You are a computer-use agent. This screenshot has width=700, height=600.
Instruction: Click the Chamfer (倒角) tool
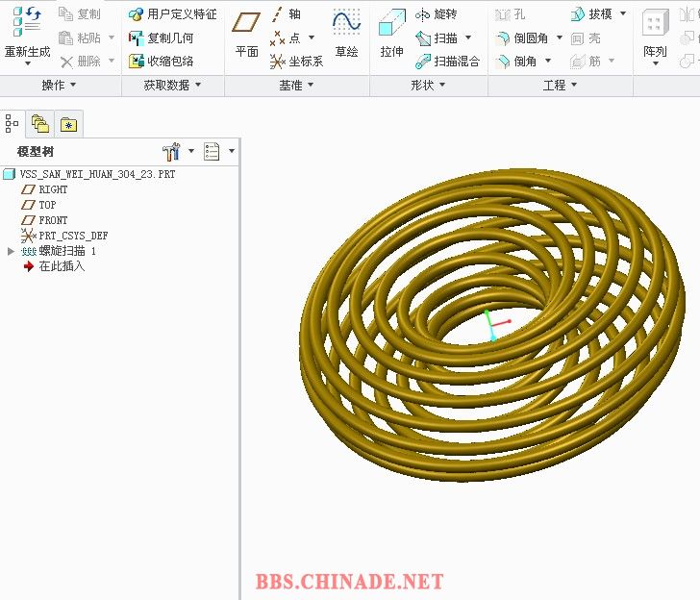[515, 62]
